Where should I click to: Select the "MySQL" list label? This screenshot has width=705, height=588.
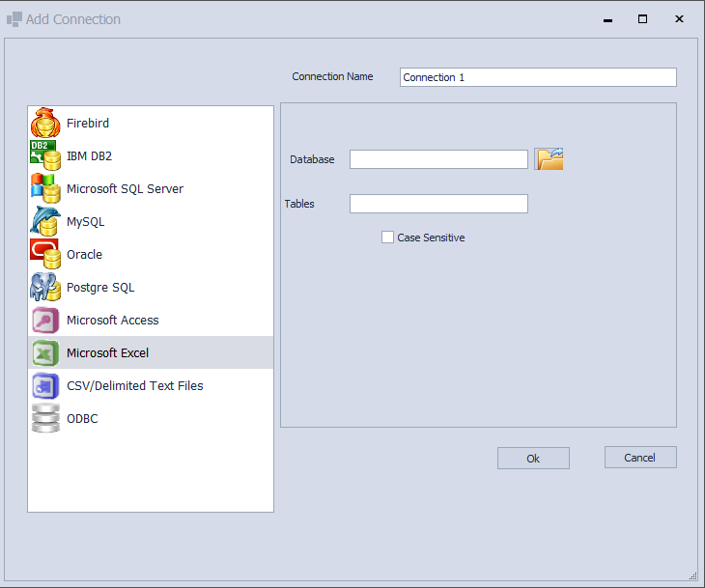pos(85,222)
